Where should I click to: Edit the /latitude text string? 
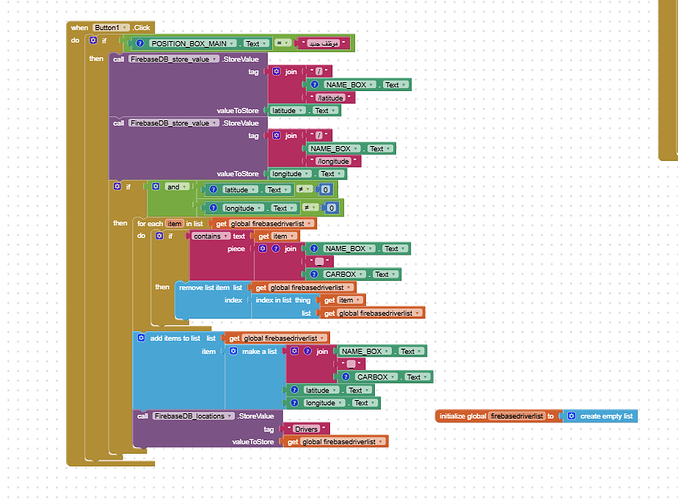click(x=330, y=98)
